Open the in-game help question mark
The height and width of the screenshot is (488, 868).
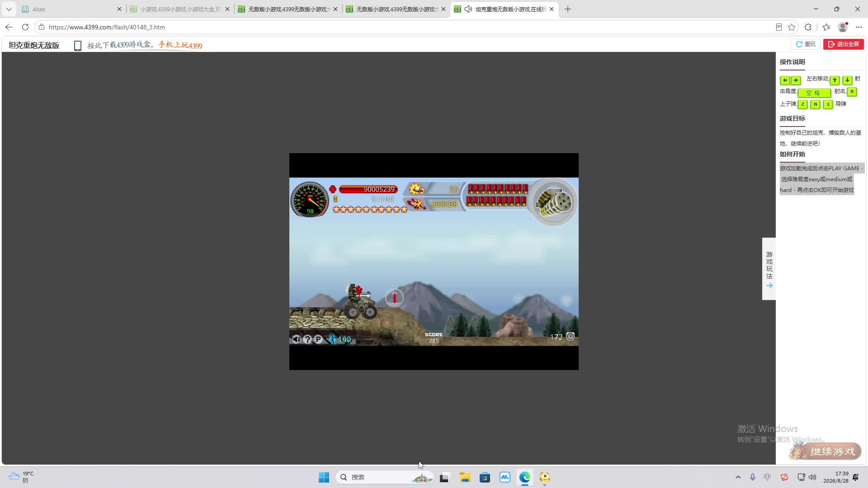click(x=307, y=339)
